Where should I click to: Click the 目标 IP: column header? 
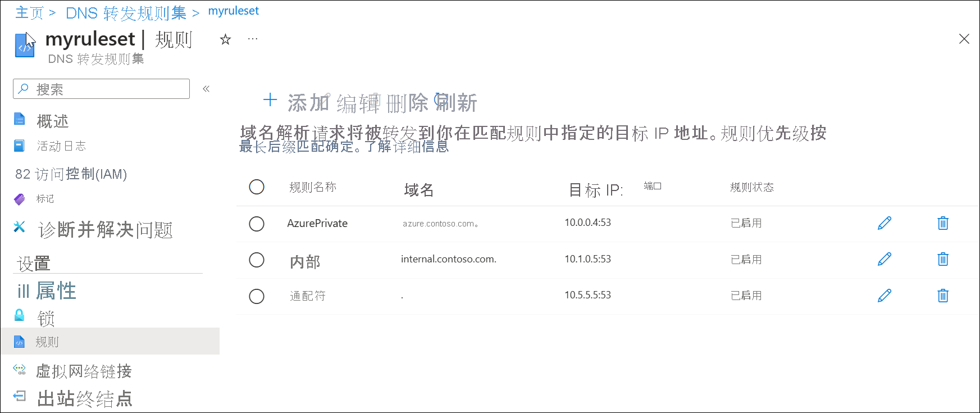(596, 190)
